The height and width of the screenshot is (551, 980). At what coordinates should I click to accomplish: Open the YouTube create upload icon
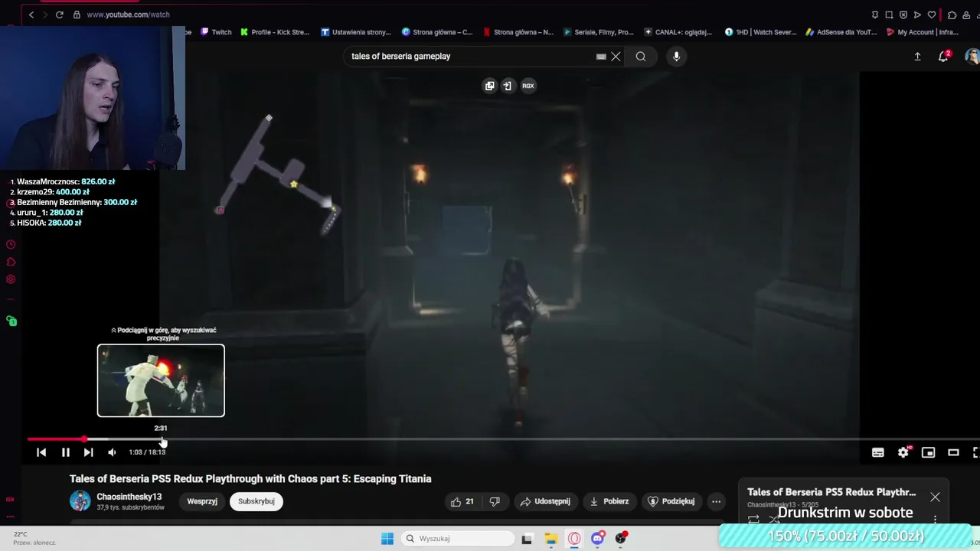917,56
